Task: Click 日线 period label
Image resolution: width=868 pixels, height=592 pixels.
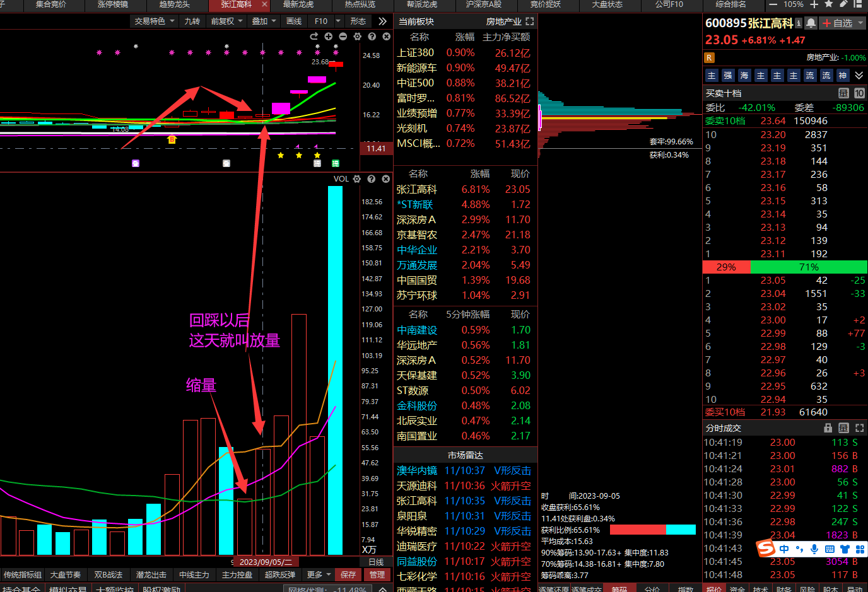Action: (x=376, y=562)
